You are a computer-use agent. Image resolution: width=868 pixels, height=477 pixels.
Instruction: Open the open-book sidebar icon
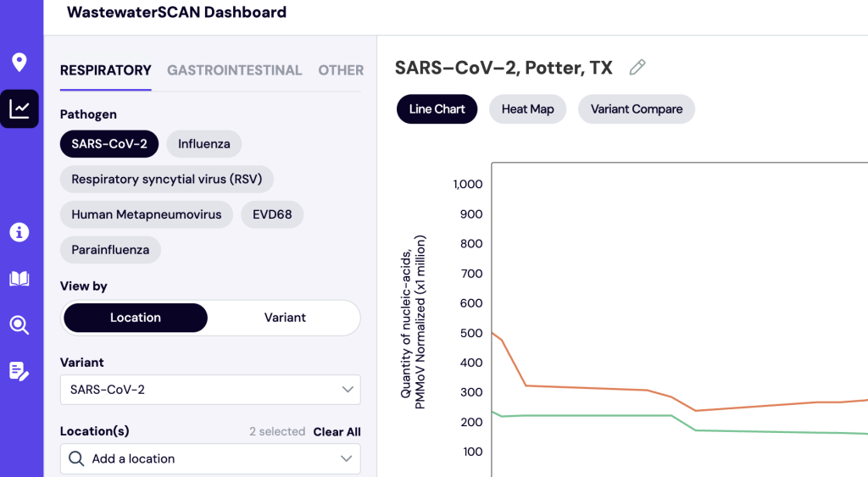[19, 279]
